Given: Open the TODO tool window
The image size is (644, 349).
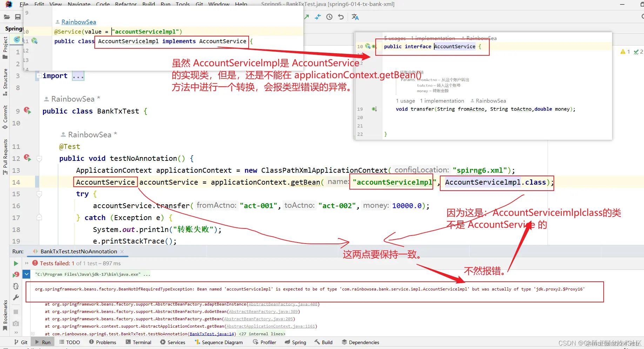Looking at the screenshot, I should click(x=69, y=342).
